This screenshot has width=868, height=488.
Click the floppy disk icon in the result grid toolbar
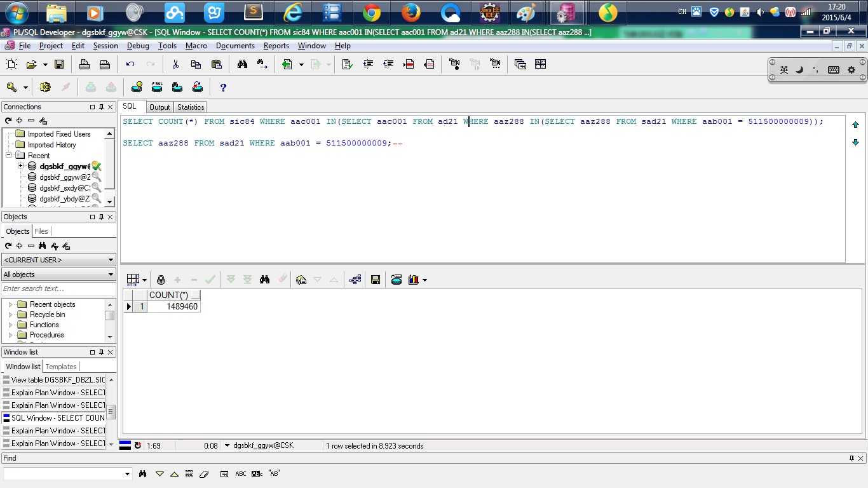coord(376,280)
